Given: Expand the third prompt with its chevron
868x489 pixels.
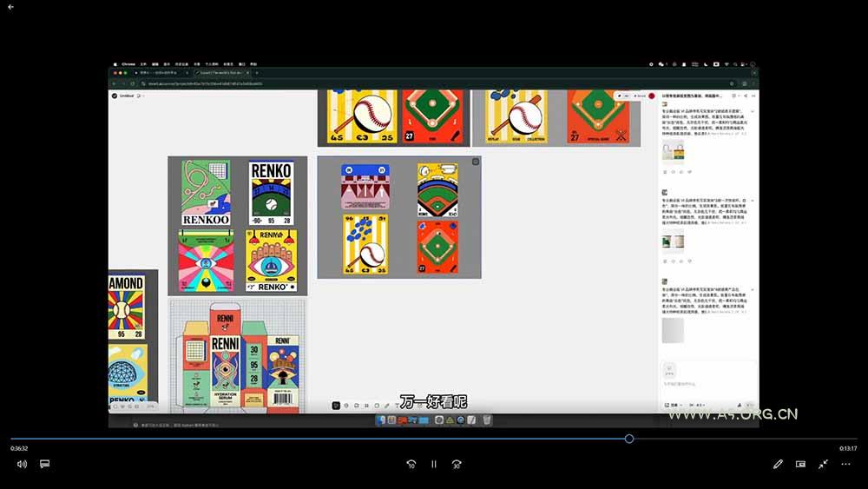Looking at the screenshot, I should pos(753,289).
